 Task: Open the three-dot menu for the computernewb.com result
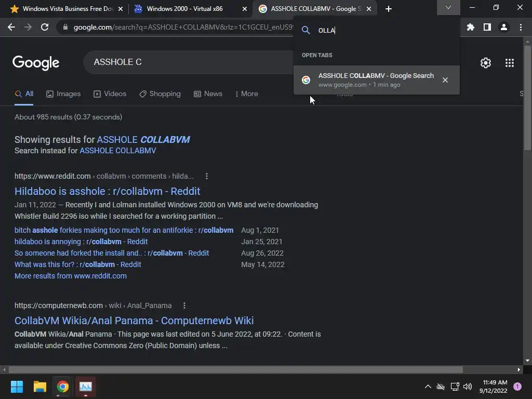coord(184,305)
